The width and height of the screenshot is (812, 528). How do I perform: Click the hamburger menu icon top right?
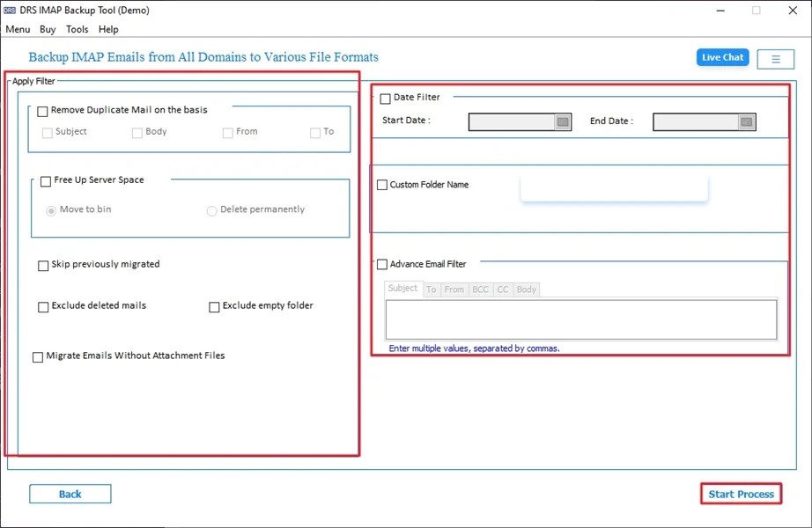(x=775, y=57)
